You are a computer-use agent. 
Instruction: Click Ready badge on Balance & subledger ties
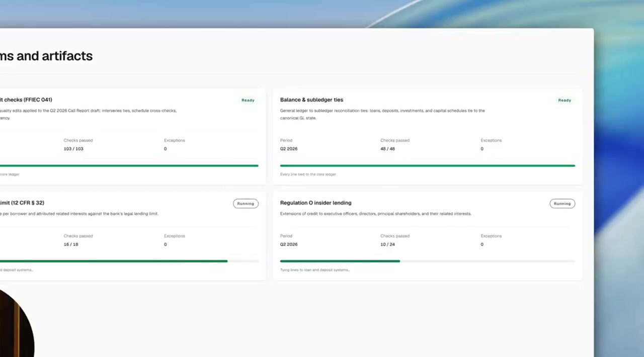(565, 100)
